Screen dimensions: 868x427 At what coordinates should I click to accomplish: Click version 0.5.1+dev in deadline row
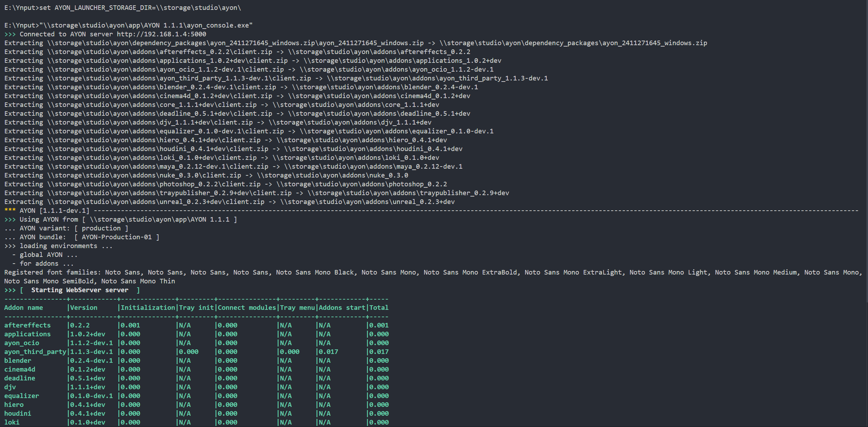[88, 378]
